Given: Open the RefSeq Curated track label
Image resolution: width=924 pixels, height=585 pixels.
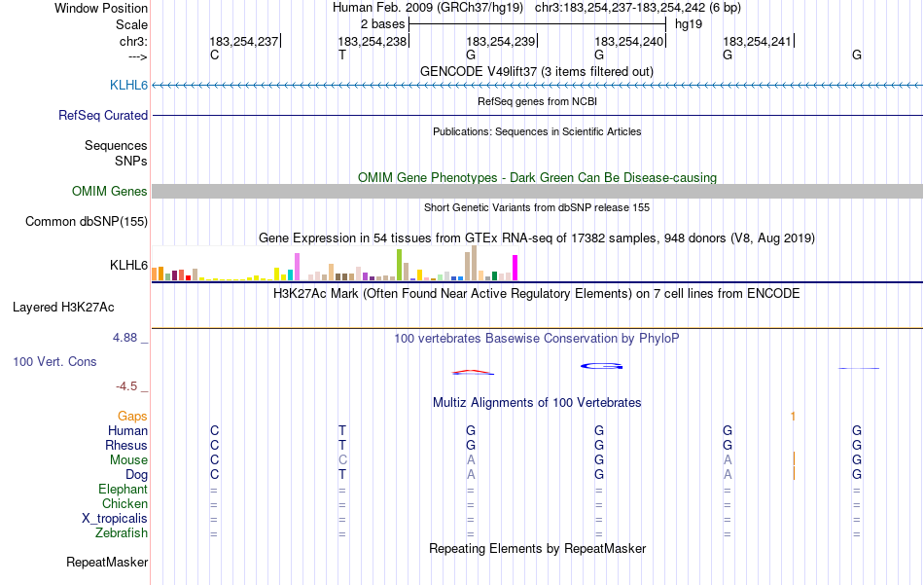Looking at the screenshot, I should click(103, 115).
